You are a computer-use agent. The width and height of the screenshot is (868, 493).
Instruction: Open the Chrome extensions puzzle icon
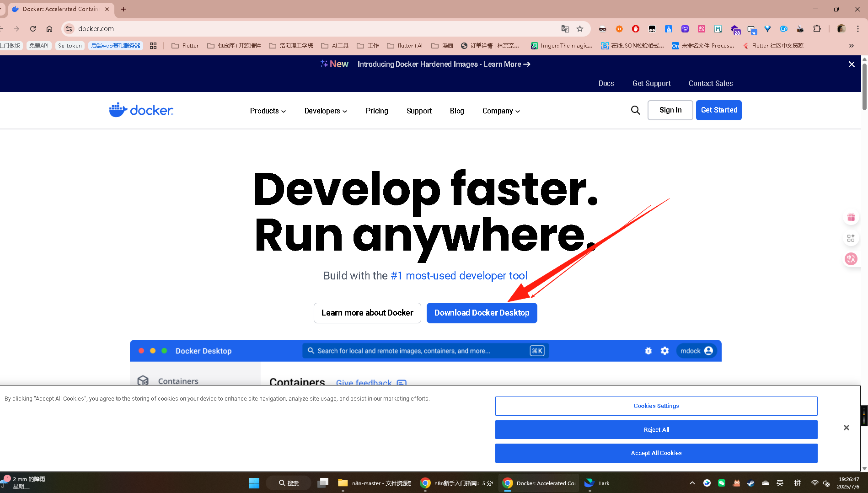click(817, 29)
